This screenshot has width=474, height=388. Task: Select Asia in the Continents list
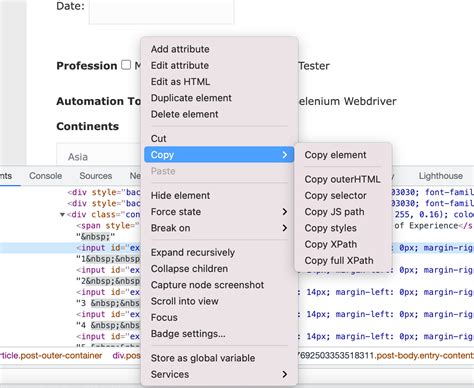point(78,157)
